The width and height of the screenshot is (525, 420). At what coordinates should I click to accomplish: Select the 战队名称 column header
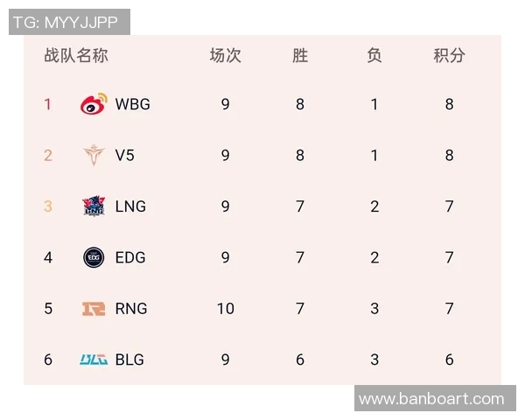point(76,56)
